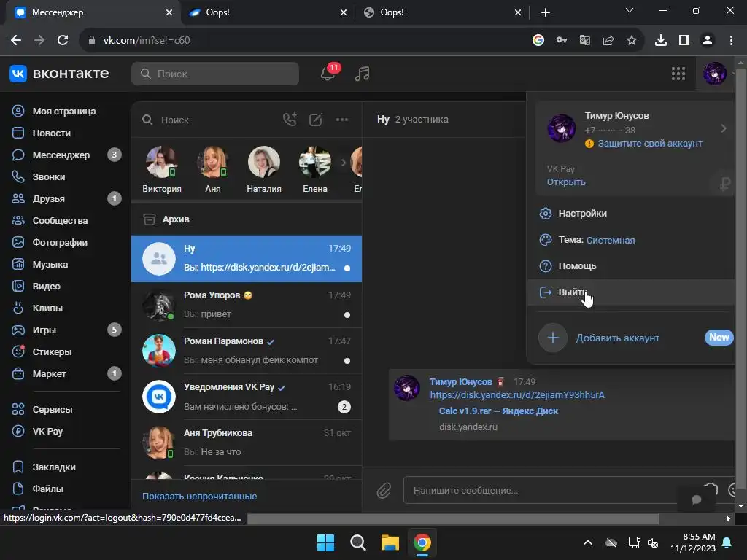
Task: Open Закладки in sidebar
Action: coord(54,467)
